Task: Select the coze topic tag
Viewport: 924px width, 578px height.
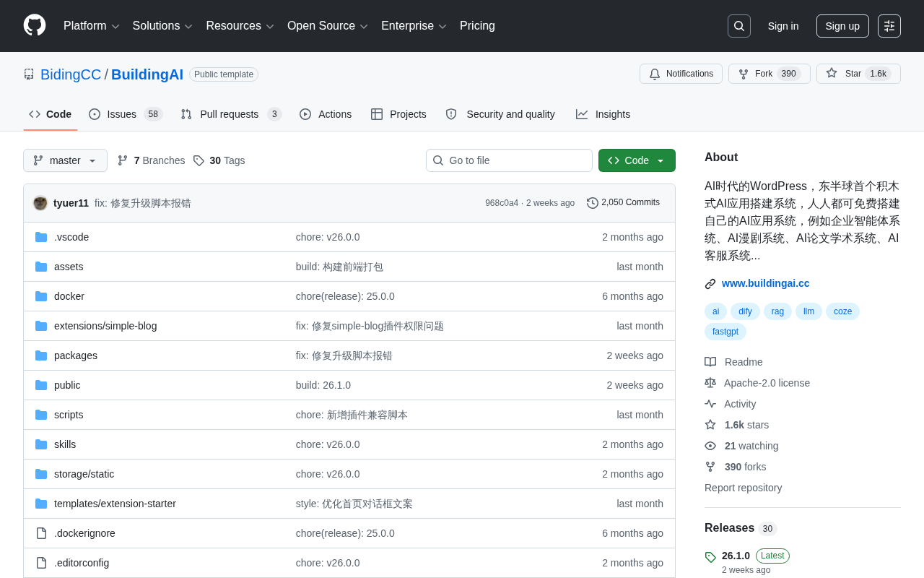Action: click(842, 311)
